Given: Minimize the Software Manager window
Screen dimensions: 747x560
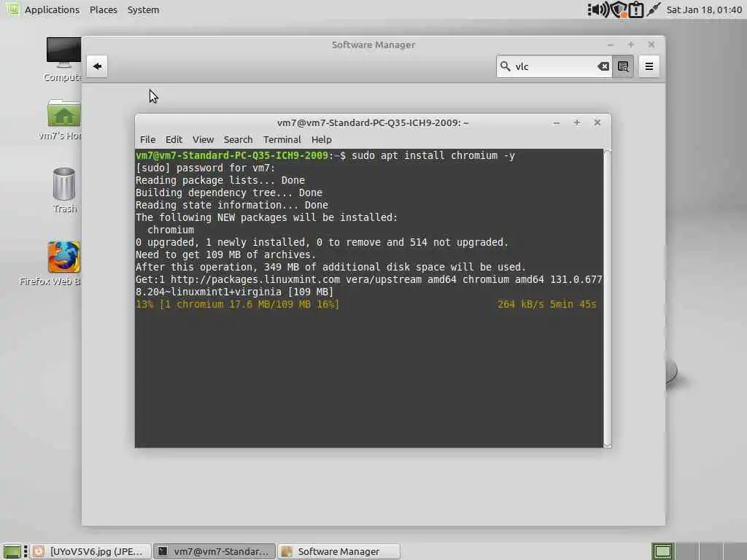Looking at the screenshot, I should pyautogui.click(x=611, y=44).
